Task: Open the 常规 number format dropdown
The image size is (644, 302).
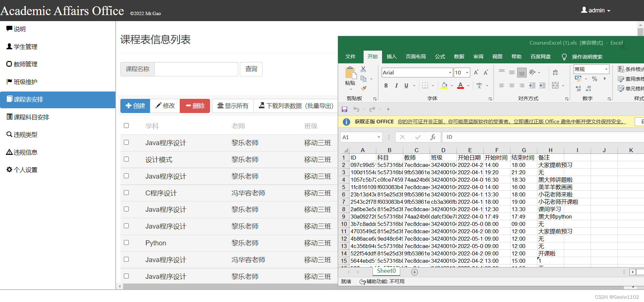Action: [x=606, y=69]
